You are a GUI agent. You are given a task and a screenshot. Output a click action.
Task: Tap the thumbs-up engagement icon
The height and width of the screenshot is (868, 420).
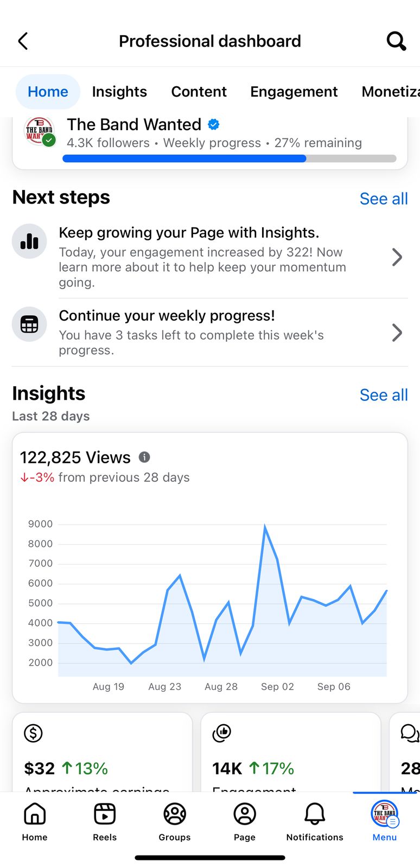[221, 733]
